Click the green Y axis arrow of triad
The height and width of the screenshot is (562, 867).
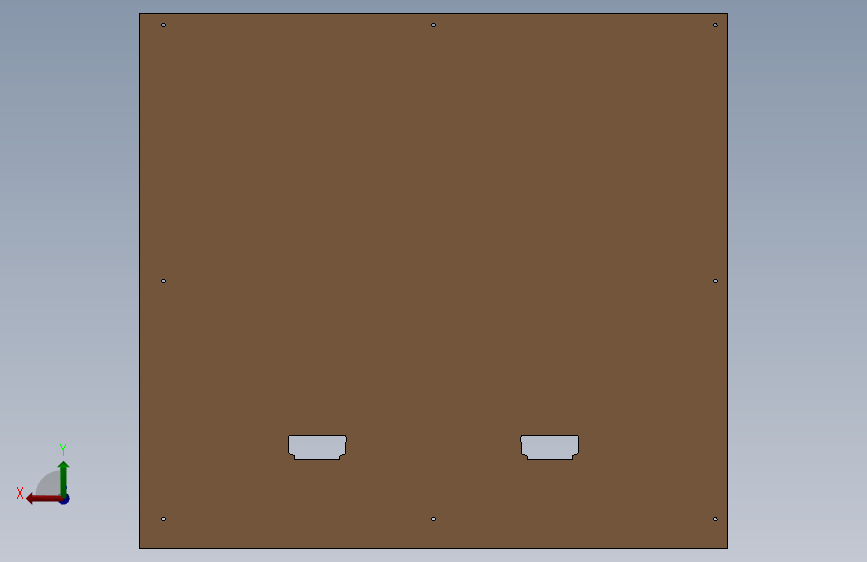(x=64, y=478)
